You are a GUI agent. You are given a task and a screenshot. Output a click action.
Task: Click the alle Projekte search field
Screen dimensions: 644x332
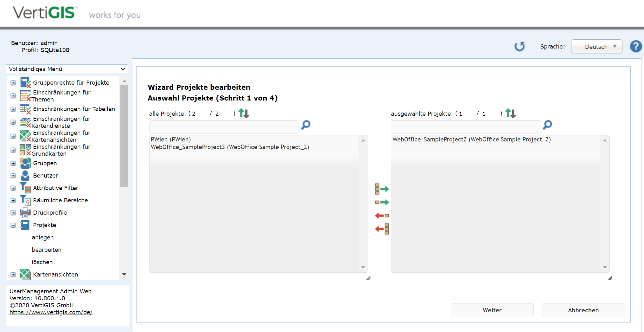[x=224, y=127]
